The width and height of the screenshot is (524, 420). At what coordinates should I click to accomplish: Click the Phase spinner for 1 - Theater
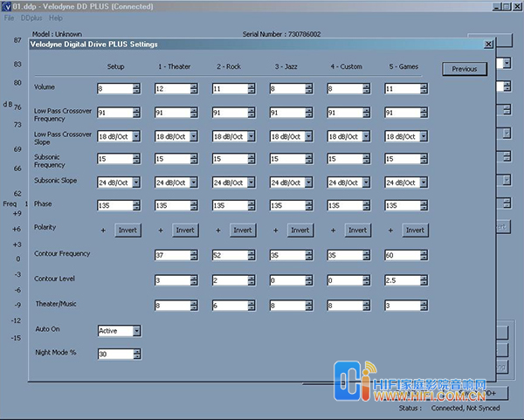click(x=171, y=205)
